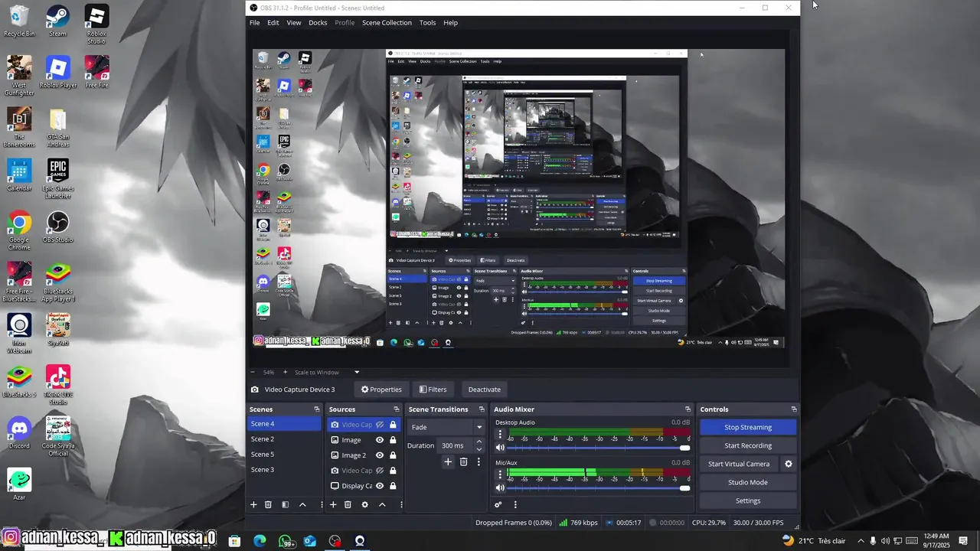Open scene filters icon in Scenes toolbar
This screenshot has height=551, width=980.
pyautogui.click(x=285, y=504)
